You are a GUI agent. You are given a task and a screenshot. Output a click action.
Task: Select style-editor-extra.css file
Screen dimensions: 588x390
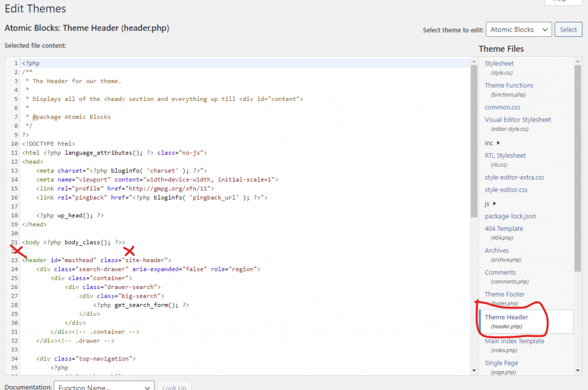[x=514, y=177]
